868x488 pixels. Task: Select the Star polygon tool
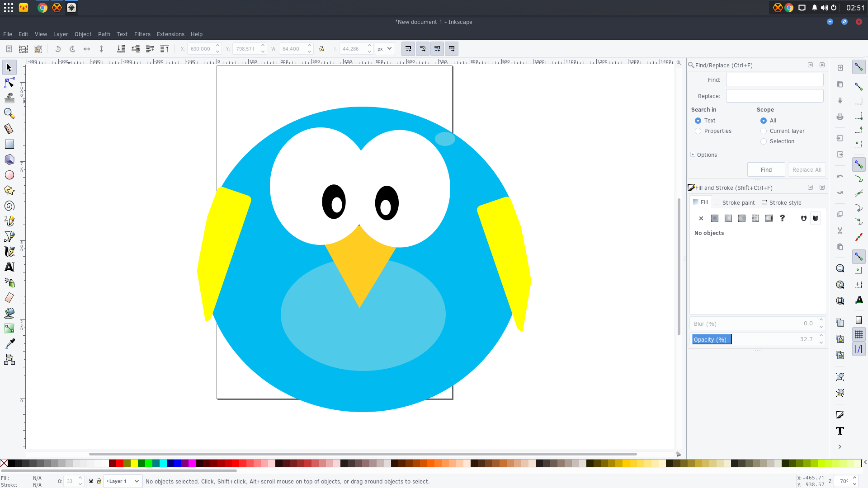pos(9,190)
